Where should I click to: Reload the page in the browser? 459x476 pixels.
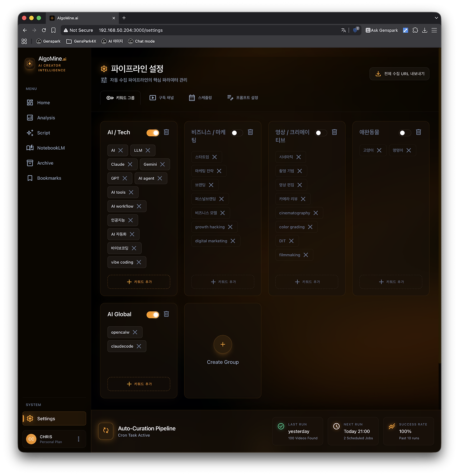44,30
